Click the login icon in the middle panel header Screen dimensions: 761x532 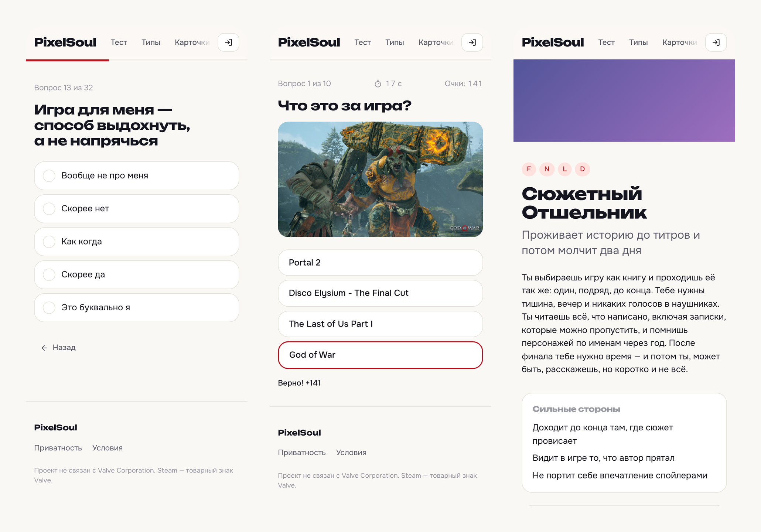coord(472,42)
